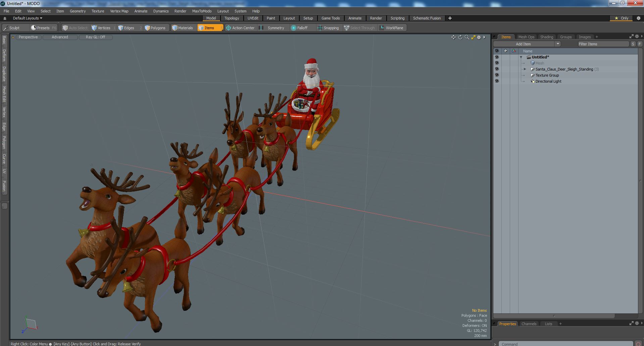Image resolution: width=644 pixels, height=346 pixels.
Task: Expand the Santa_Claus_Deer_Sleigh_Standing group
Action: 525,69
